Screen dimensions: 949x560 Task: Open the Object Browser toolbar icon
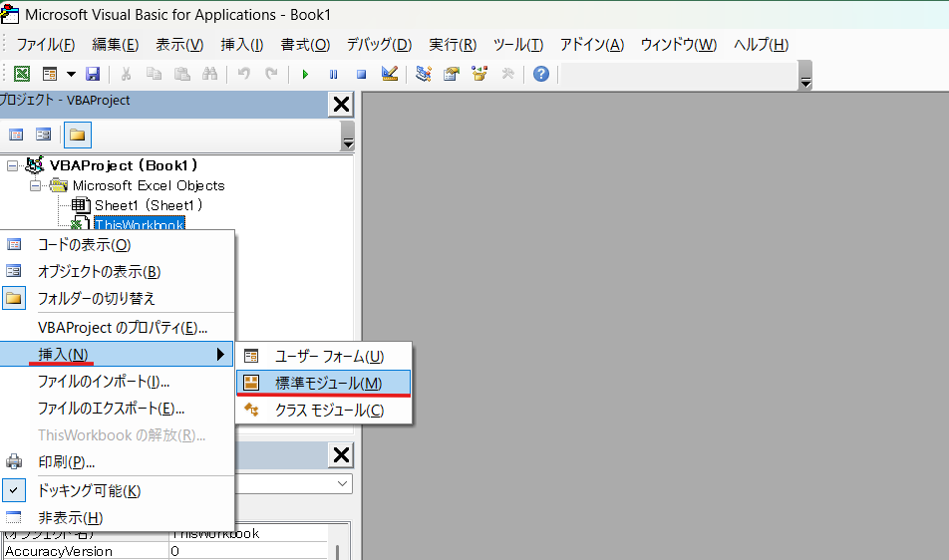(x=479, y=74)
